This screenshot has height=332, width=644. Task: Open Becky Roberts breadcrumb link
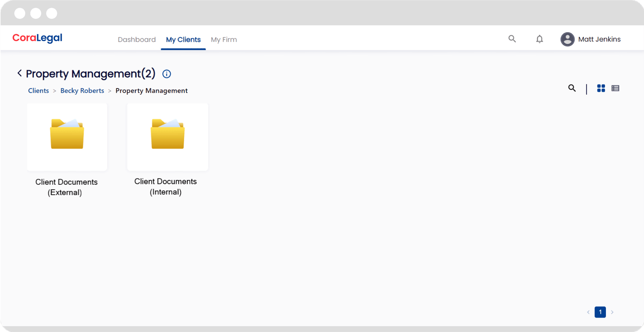click(82, 91)
